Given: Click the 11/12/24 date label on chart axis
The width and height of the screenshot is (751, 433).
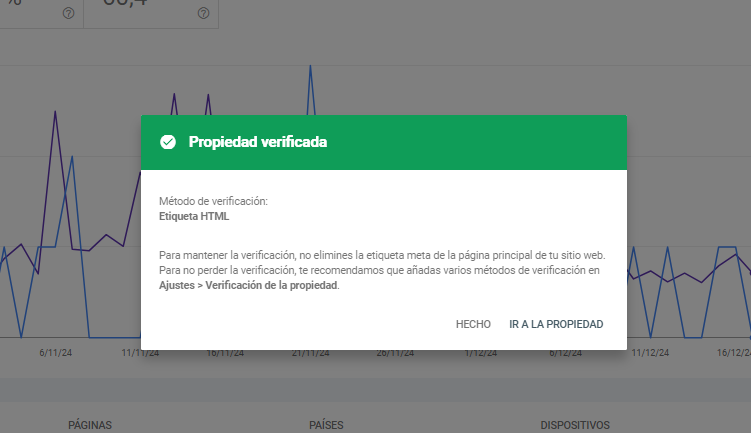Looking at the screenshot, I should (650, 353).
